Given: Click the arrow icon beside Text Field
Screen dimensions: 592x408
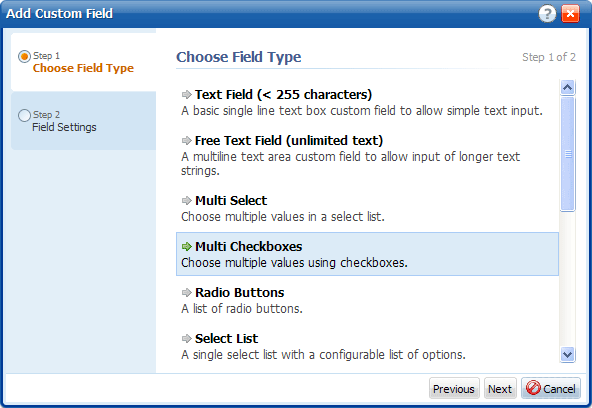Looking at the screenshot, I should click(x=187, y=94).
